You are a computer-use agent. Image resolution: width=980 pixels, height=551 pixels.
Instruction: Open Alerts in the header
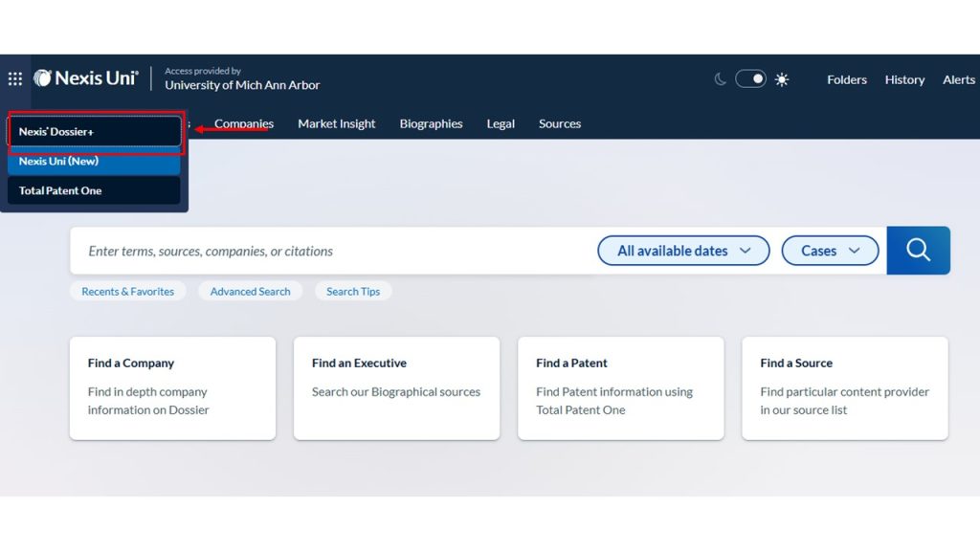tap(959, 79)
